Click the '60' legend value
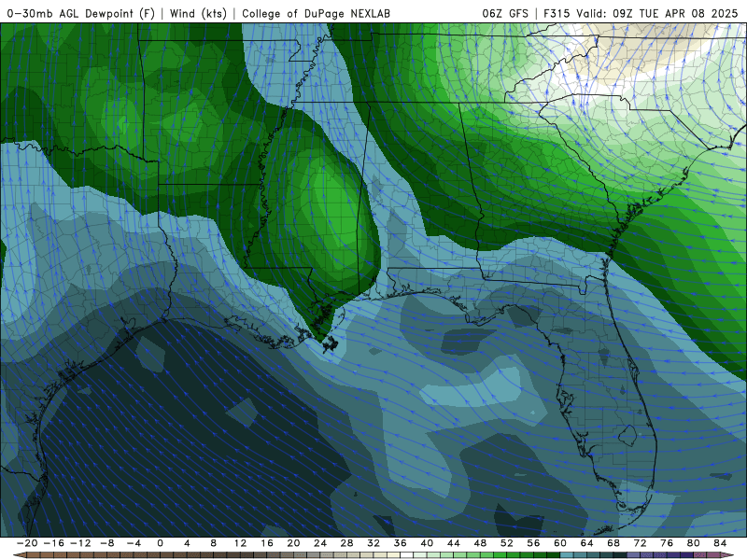 560,543
